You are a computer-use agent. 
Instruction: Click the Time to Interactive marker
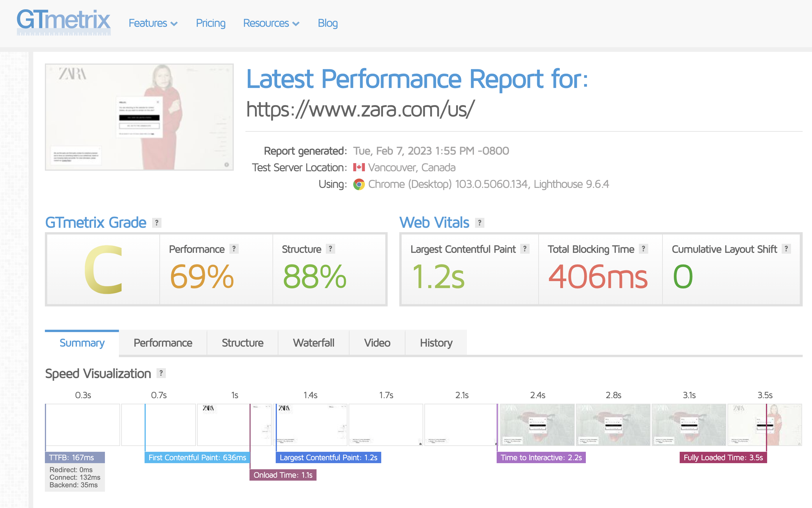[x=541, y=458]
